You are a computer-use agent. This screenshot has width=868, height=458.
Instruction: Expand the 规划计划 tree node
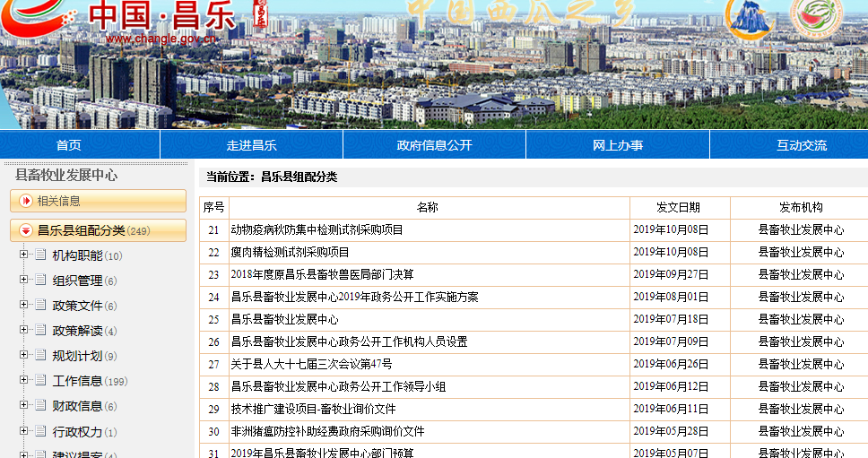coord(23,356)
